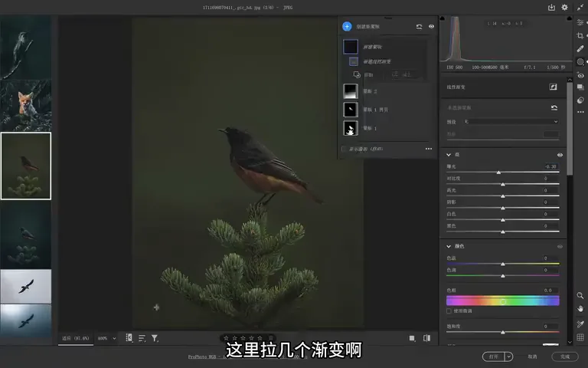Click the invert linear gradient icon
The image size is (588, 368).
[x=553, y=87]
